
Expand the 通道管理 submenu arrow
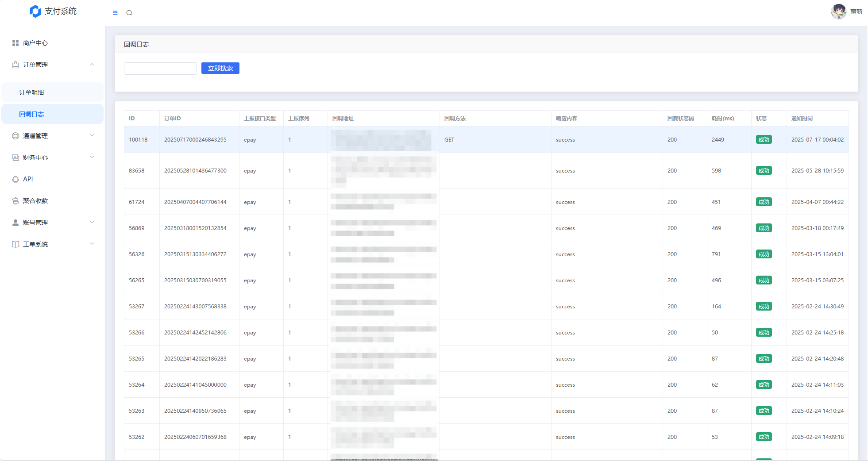92,136
